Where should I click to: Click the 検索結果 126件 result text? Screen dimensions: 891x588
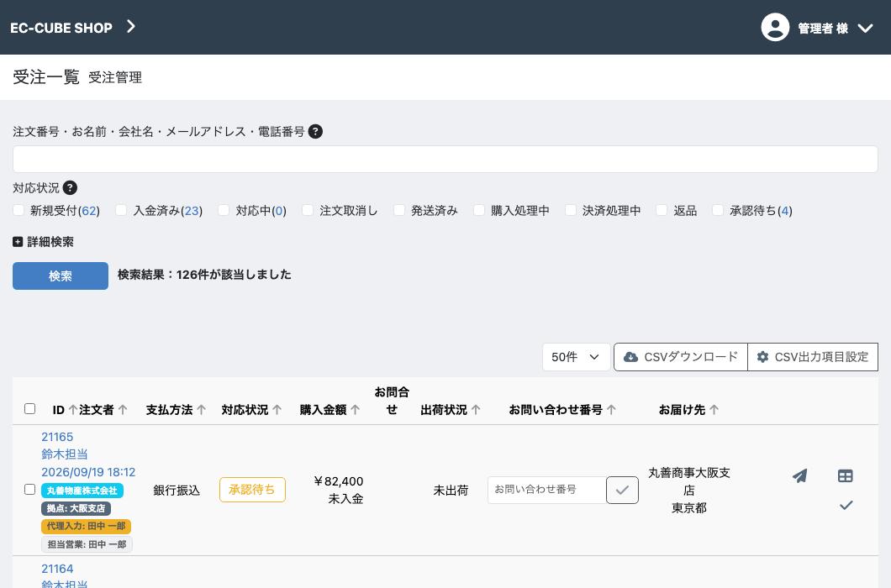pos(204,275)
